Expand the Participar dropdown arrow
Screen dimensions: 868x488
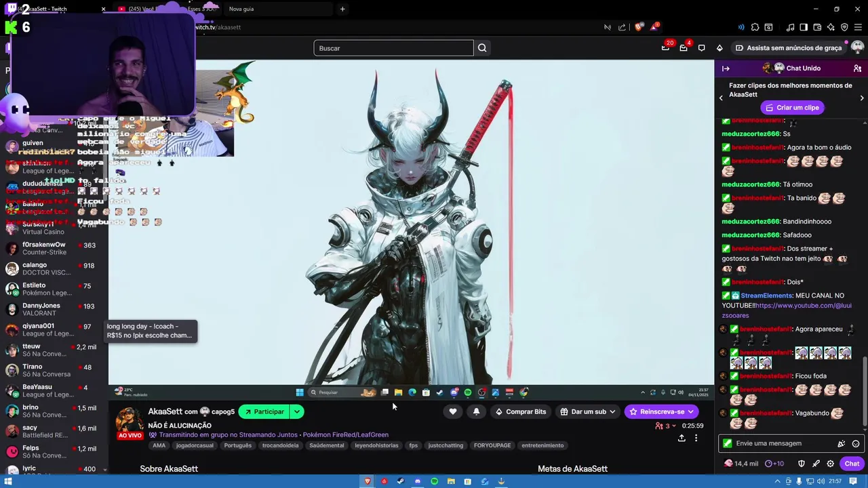pyautogui.click(x=297, y=411)
